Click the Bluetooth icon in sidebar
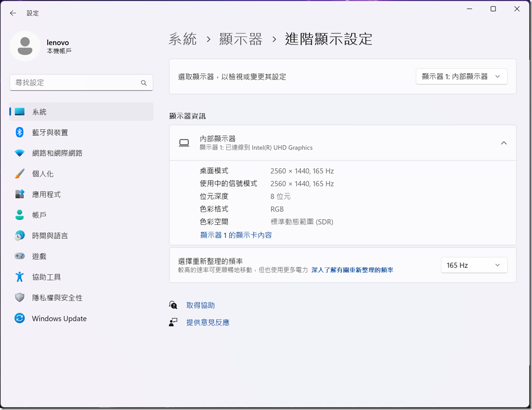Viewport: 532px width, 410px height. point(20,132)
